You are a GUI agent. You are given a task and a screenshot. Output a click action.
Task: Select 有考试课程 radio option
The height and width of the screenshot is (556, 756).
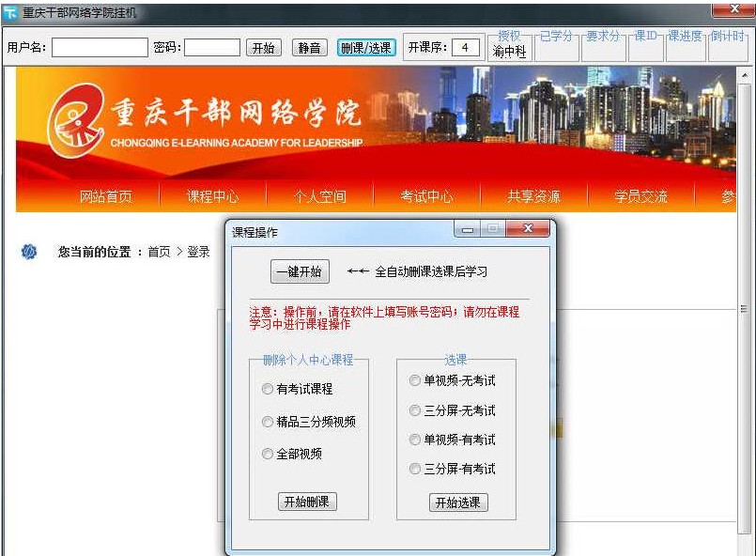coord(268,389)
